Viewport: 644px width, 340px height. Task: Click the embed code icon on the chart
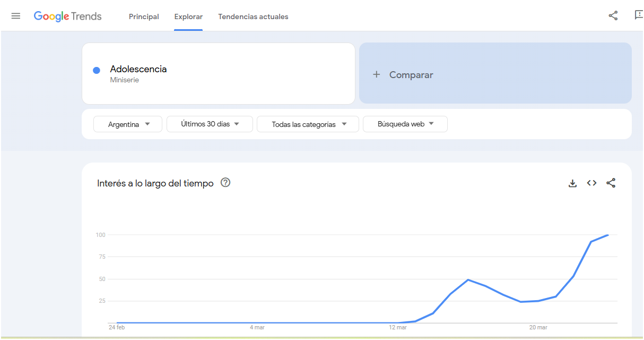click(591, 183)
